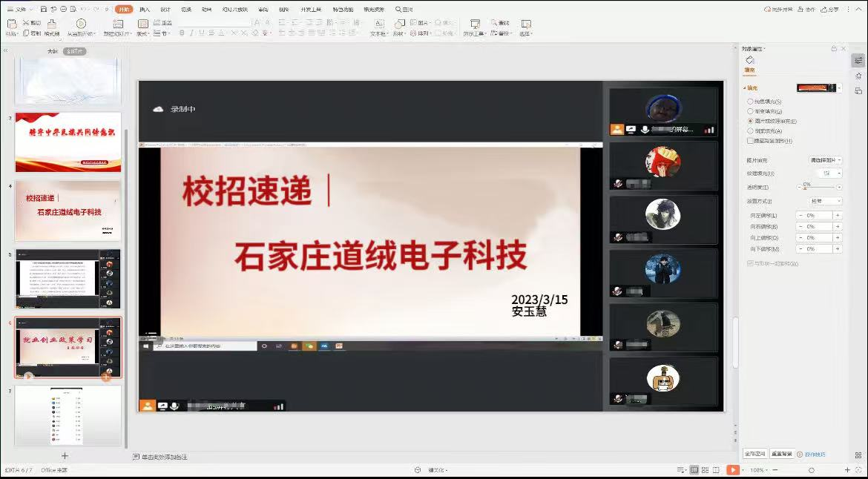The width and height of the screenshot is (868, 479).
Task: Click the orange slideshow play button in status bar
Action: [732, 470]
